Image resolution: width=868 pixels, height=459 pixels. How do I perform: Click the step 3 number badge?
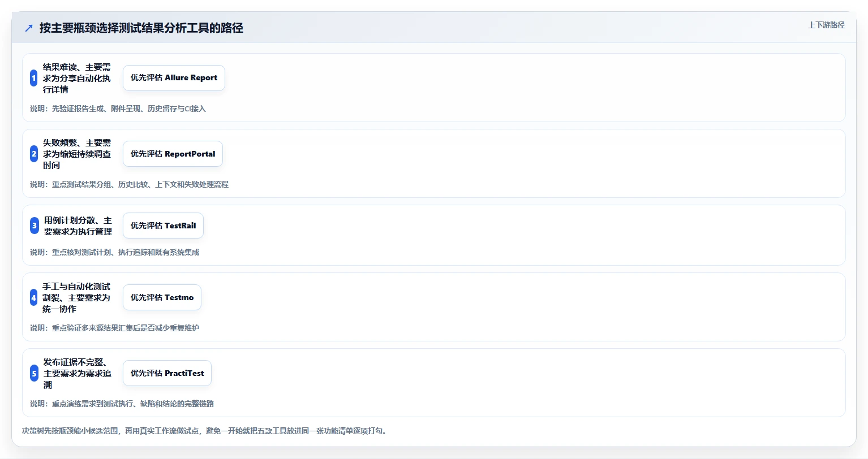click(x=35, y=226)
